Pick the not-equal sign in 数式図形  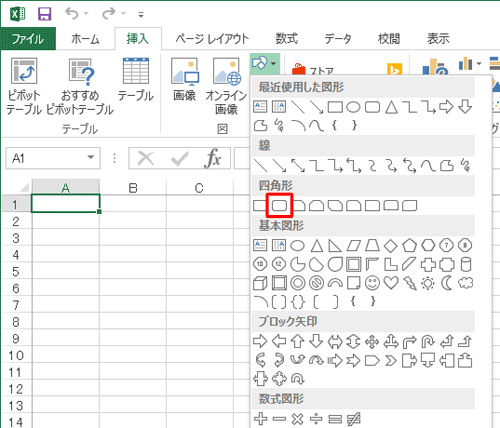click(353, 419)
